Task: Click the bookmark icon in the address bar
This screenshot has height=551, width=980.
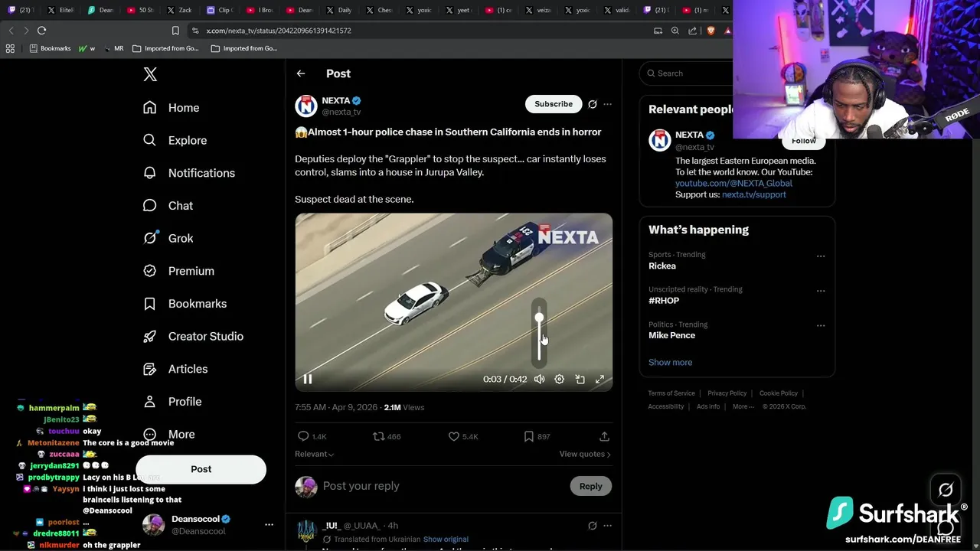Action: pos(175,31)
